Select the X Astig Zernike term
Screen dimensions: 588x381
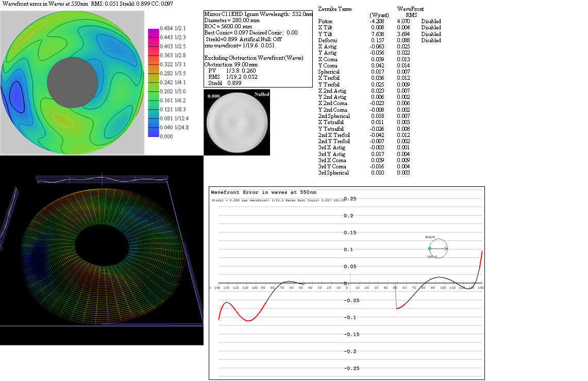point(327,46)
